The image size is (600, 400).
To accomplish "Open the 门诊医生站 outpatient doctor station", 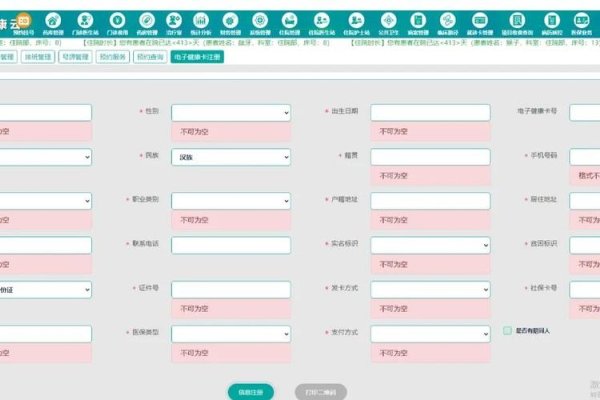I will (85, 24).
